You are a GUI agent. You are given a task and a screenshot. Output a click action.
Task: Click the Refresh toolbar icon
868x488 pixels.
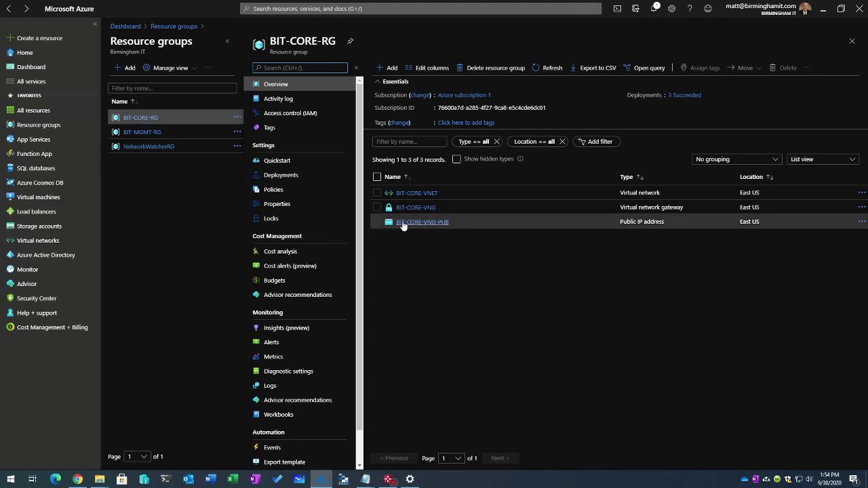click(536, 68)
